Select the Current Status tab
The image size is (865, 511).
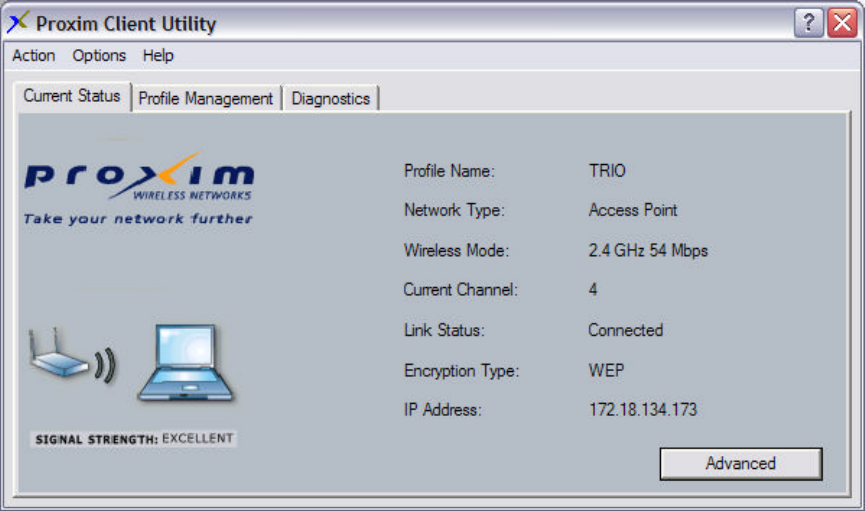click(x=72, y=96)
